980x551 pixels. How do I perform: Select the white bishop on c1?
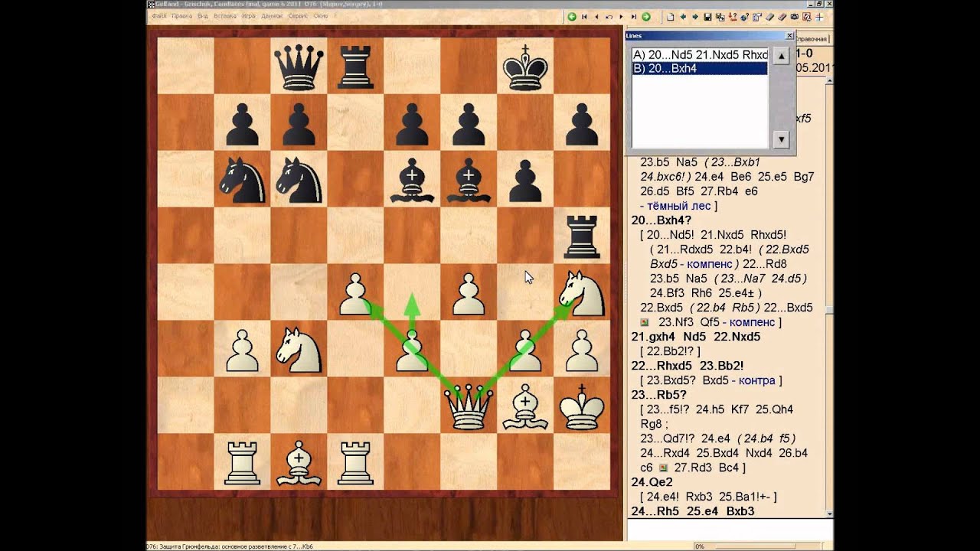tap(299, 462)
